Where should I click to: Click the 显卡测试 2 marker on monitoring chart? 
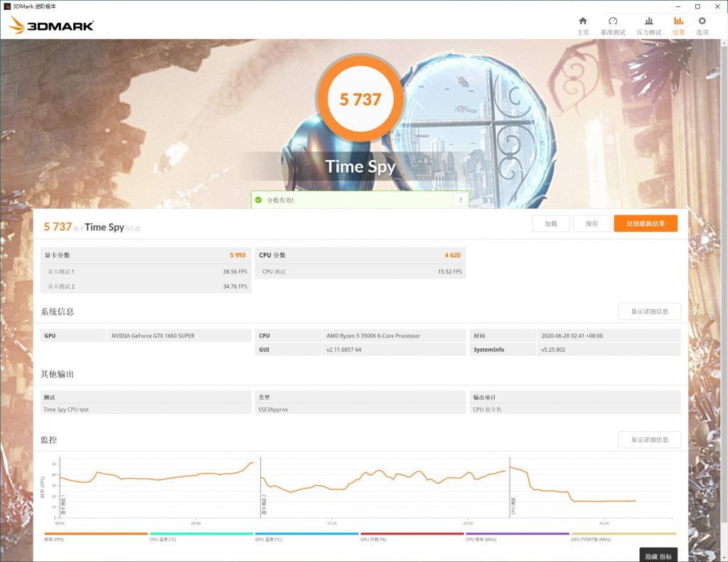point(264,504)
